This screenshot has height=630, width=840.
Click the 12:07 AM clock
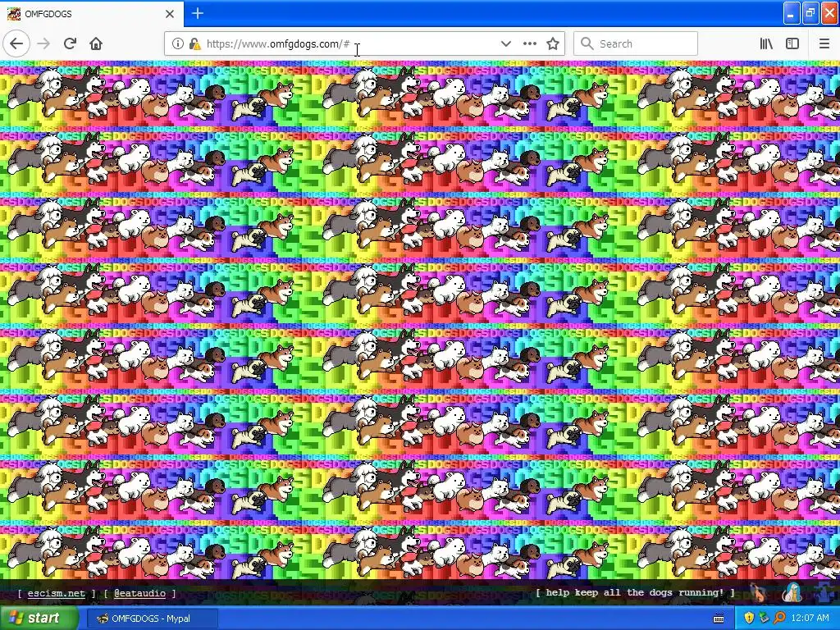pos(810,619)
